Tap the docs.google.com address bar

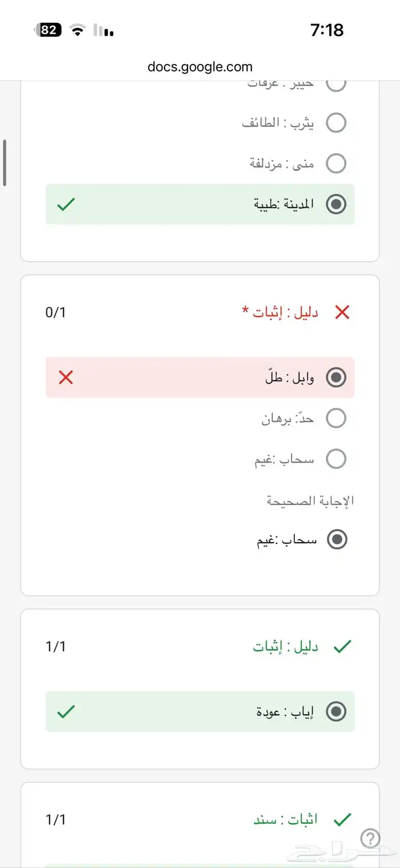(200, 66)
